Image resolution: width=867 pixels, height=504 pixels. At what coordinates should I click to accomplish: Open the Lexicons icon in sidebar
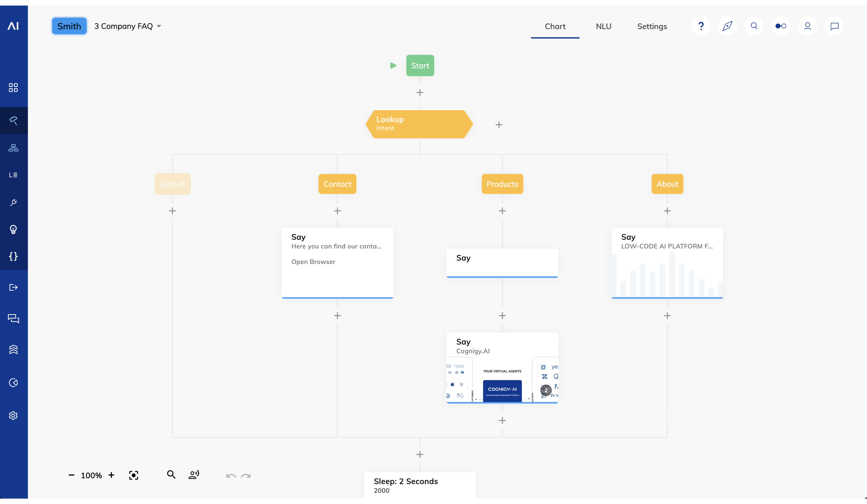pyautogui.click(x=13, y=175)
